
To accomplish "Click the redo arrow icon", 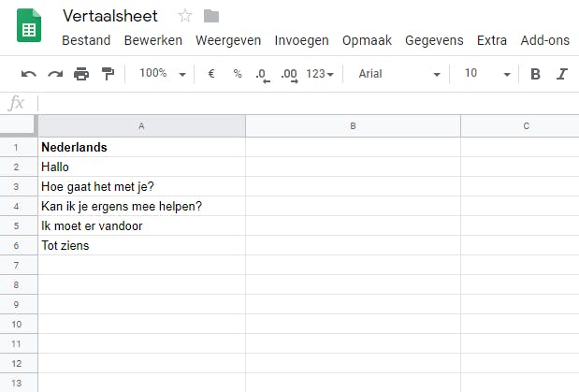I will coord(55,74).
